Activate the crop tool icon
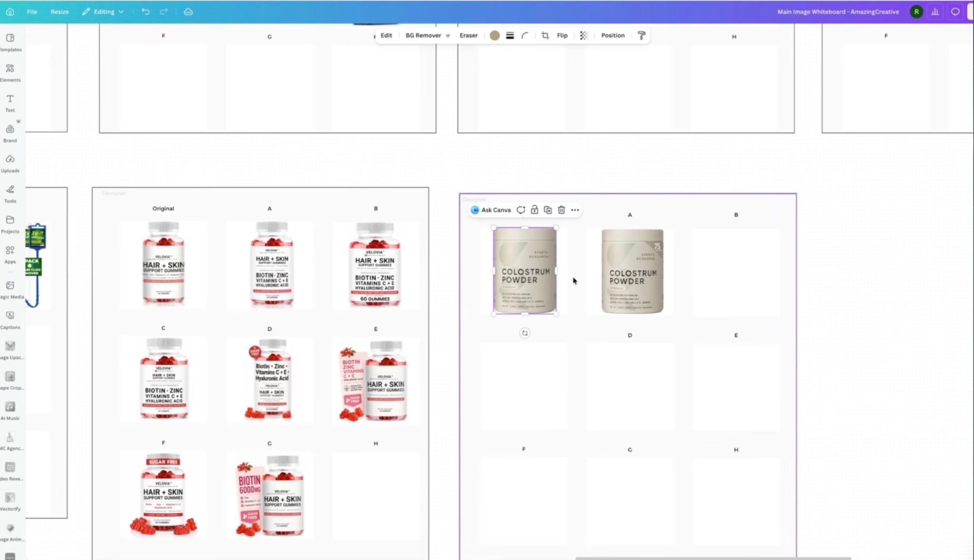 [x=545, y=36]
